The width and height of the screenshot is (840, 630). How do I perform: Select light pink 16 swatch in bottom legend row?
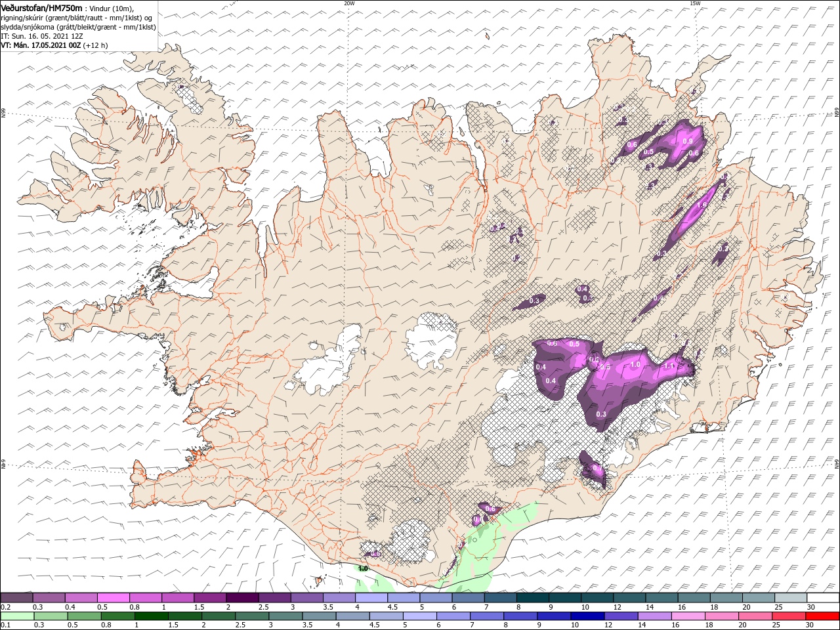[x=687, y=616]
